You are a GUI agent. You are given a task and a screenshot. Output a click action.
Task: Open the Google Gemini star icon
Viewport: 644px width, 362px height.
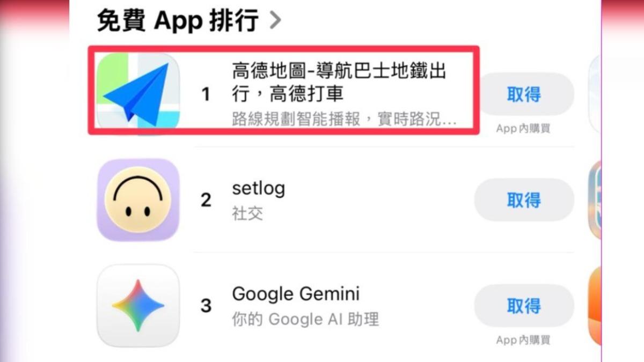point(138,306)
